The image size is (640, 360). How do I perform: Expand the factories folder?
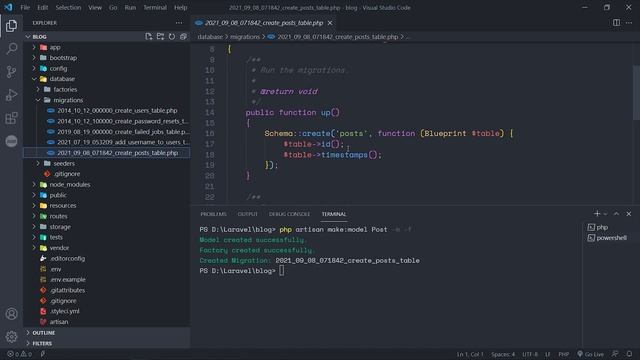tap(107, 89)
